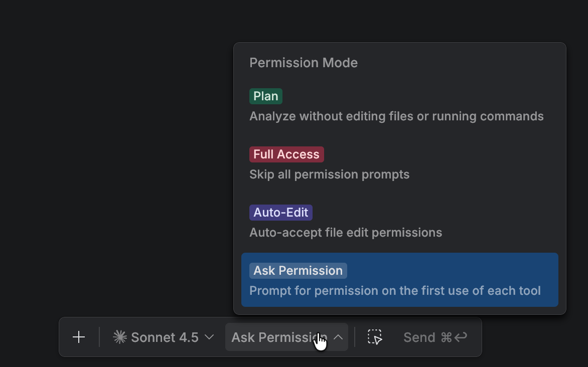
Task: Select the purple Auto-Edit badge
Action: click(281, 213)
